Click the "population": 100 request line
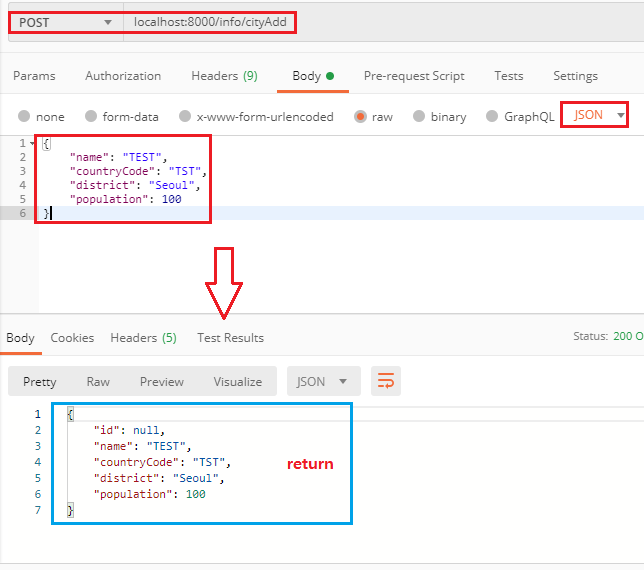 (x=125, y=199)
